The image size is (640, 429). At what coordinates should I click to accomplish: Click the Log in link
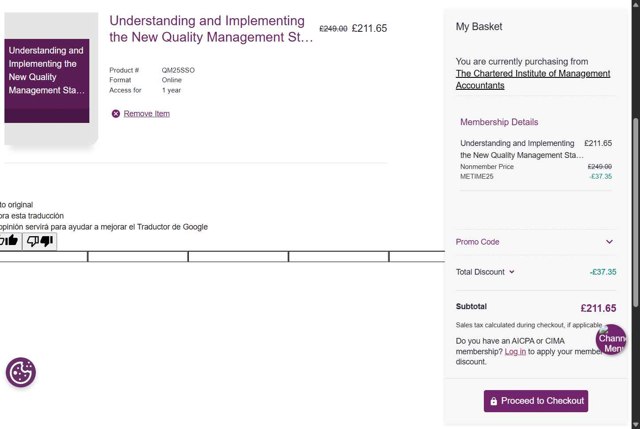(515, 351)
